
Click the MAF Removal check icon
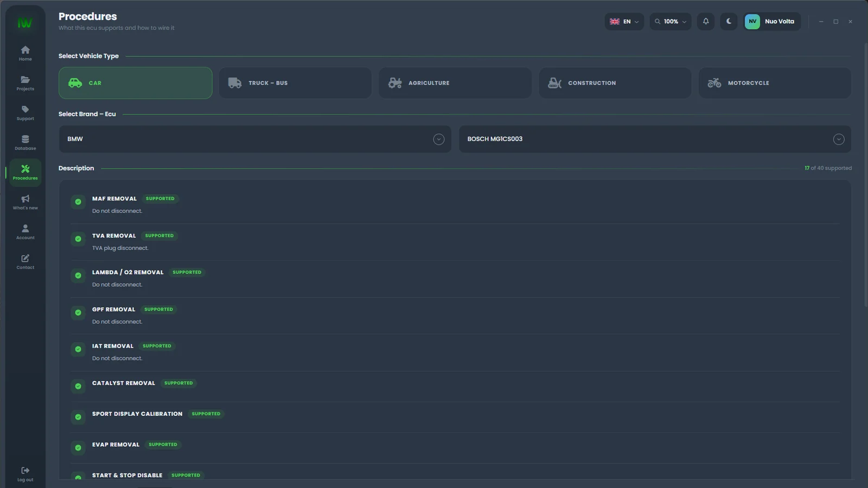78,202
